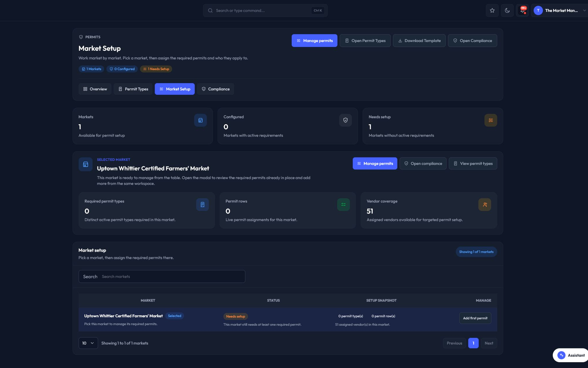Click Add first permit button
Viewport: 588px width, 368px height.
tap(475, 318)
